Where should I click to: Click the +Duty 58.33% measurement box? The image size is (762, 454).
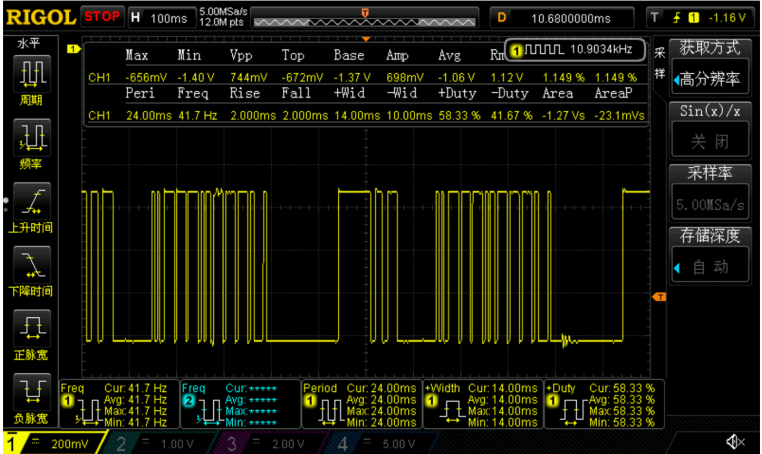[x=601, y=404]
